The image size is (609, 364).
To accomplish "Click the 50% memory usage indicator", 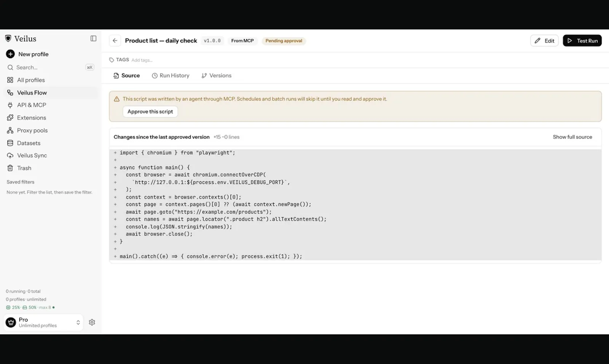I will click(30, 307).
